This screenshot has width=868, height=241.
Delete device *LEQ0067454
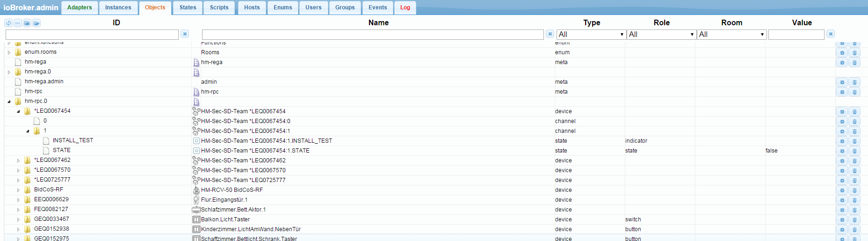pos(854,111)
